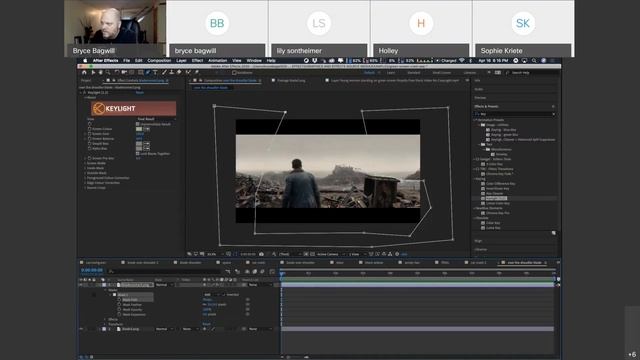Select the Clone Stamp tool
640x360 pixels.
(171, 72)
